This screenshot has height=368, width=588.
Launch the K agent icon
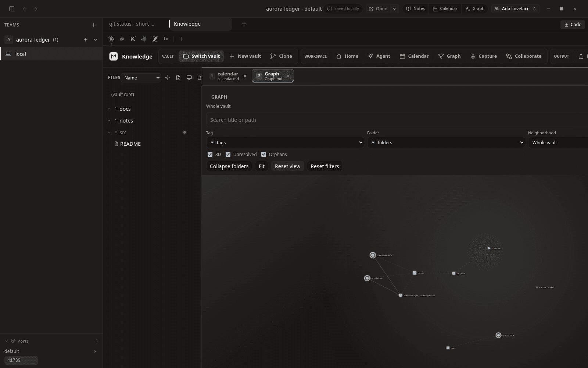[x=133, y=39]
